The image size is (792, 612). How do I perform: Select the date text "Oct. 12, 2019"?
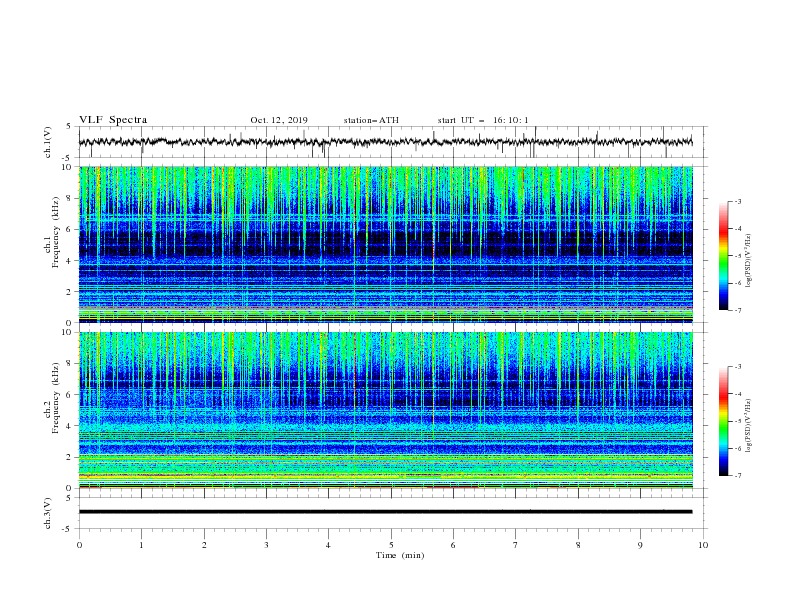pos(279,120)
